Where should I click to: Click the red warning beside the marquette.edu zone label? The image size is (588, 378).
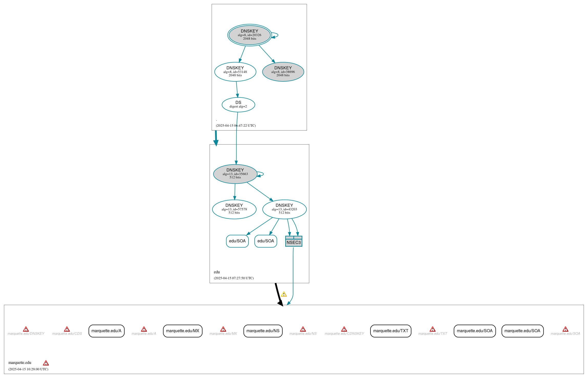click(x=46, y=363)
